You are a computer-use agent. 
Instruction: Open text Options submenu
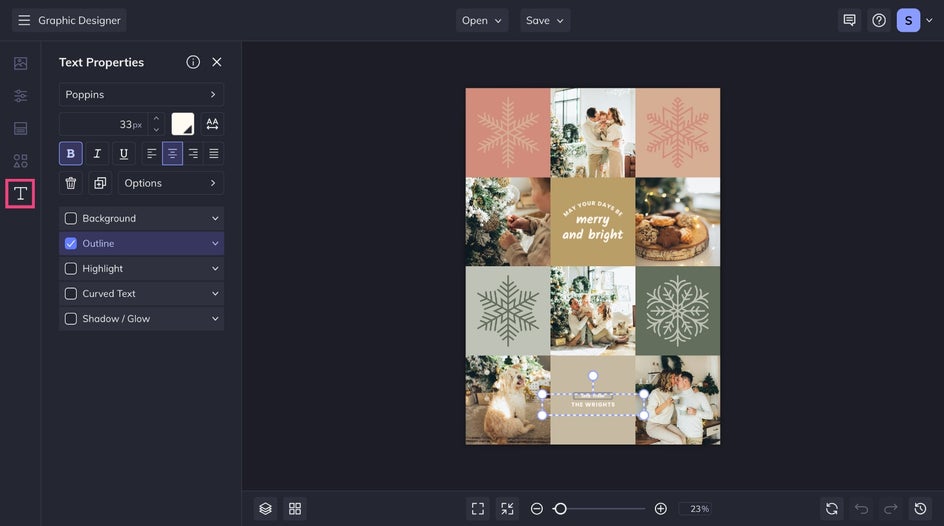[x=171, y=183]
